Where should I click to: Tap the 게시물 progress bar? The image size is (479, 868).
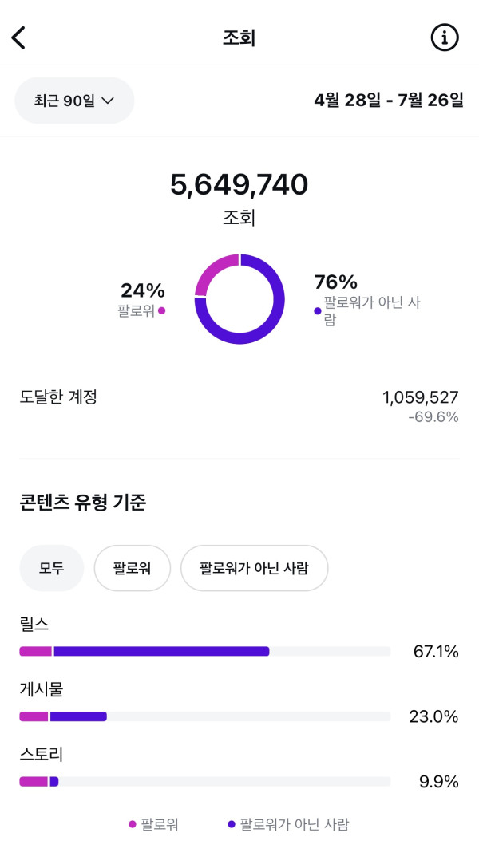pyautogui.click(x=204, y=716)
